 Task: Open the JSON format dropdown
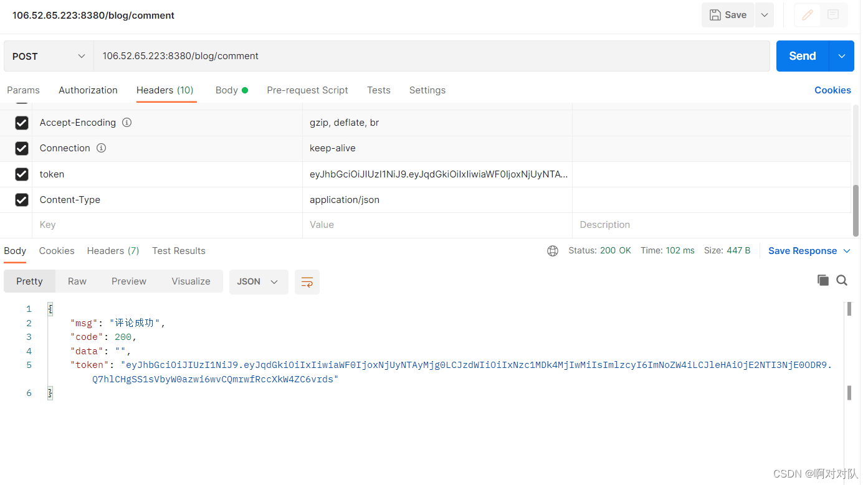[259, 282]
